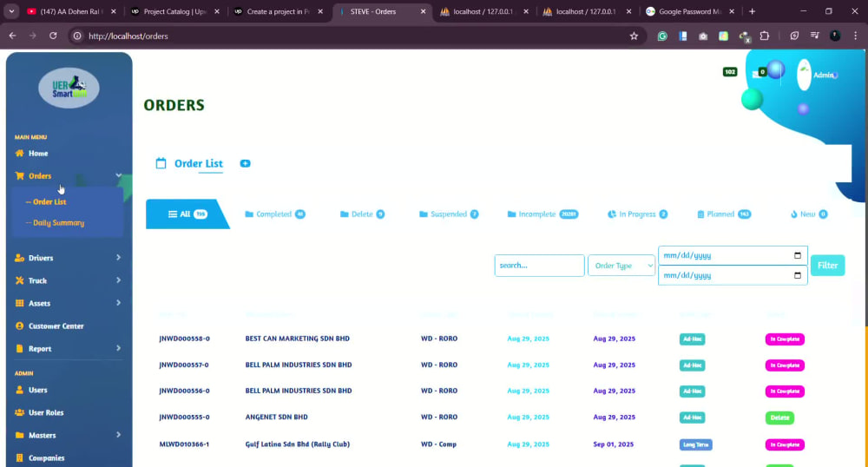Open a new browser tab
This screenshot has width=868, height=467.
pyautogui.click(x=752, y=11)
